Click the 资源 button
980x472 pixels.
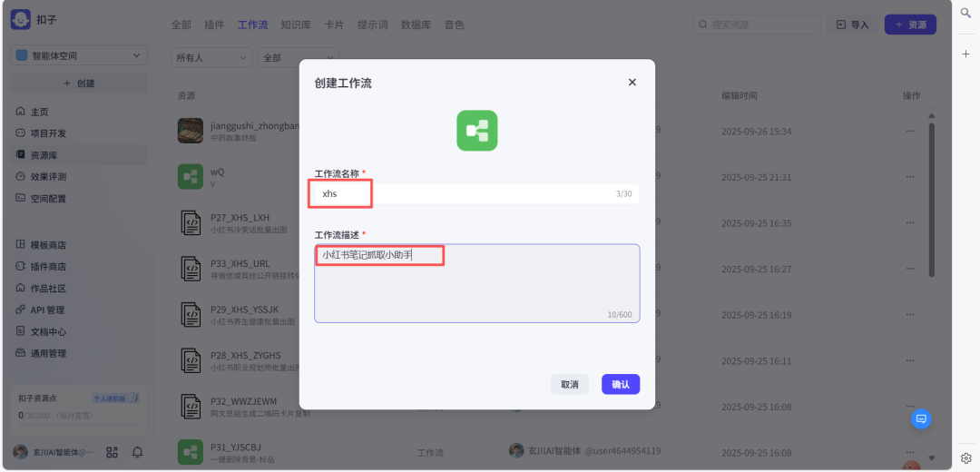[910, 25]
